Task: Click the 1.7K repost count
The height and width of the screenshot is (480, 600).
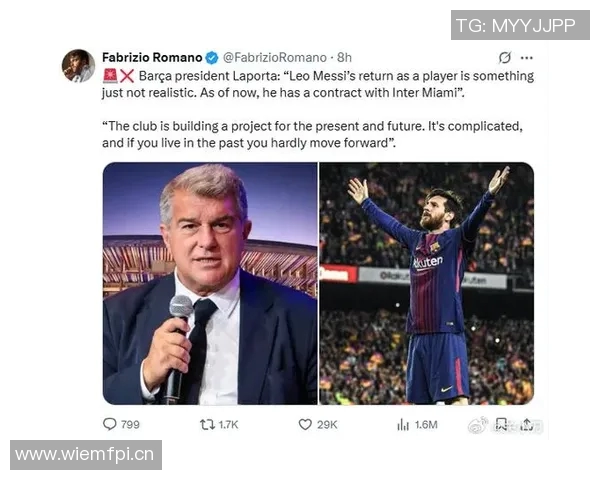Action: [228, 424]
